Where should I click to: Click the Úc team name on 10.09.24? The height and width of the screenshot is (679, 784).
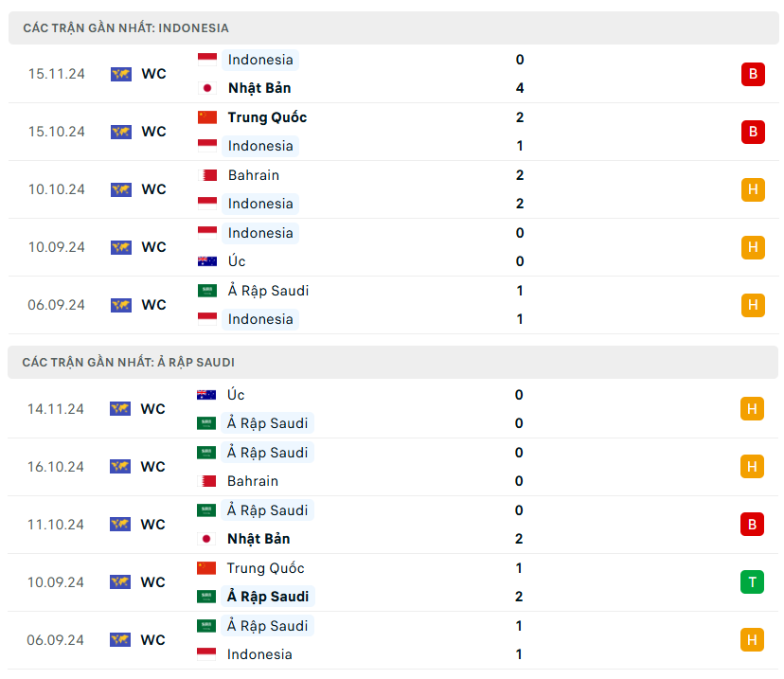pyautogui.click(x=237, y=261)
